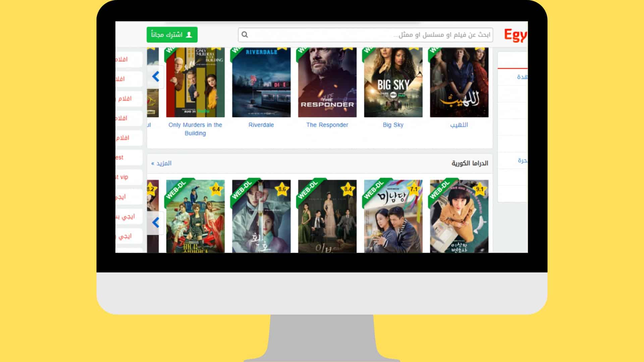Select the 'est' sidebar menu item

coord(129,158)
